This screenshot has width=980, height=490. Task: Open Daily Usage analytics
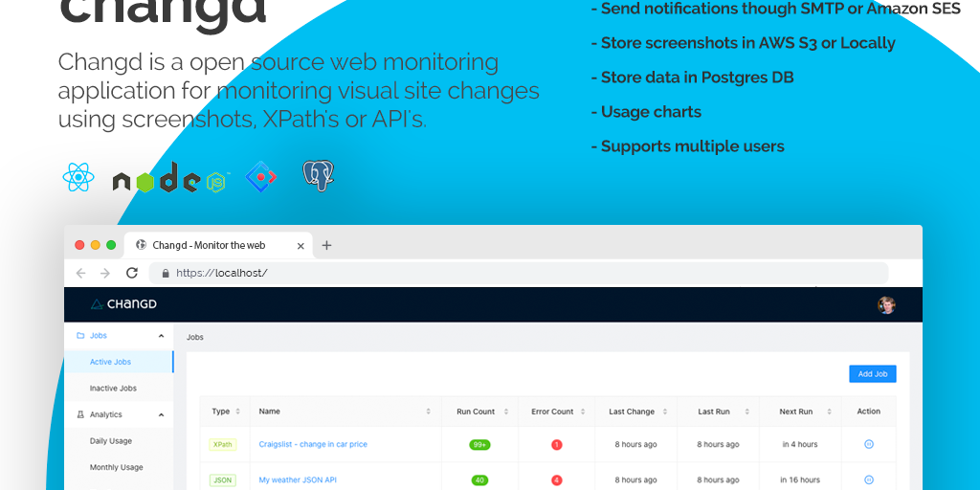click(119, 440)
